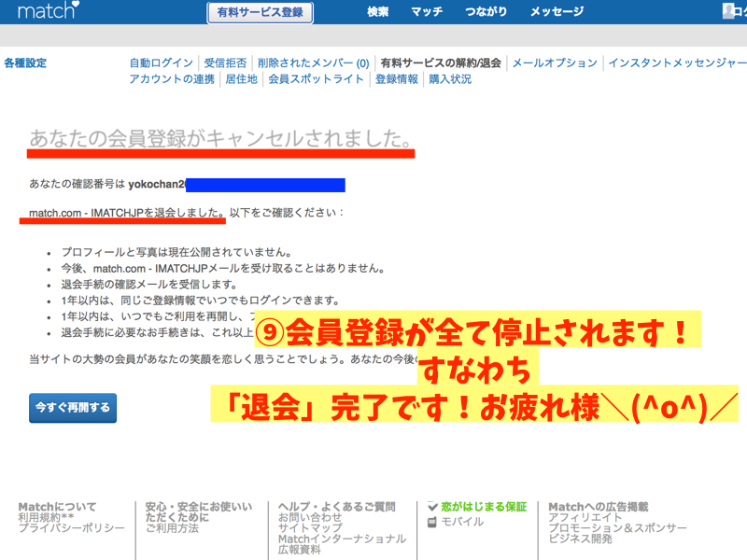Open the マッチ menu
Screen dimensions: 747x560
click(x=427, y=11)
